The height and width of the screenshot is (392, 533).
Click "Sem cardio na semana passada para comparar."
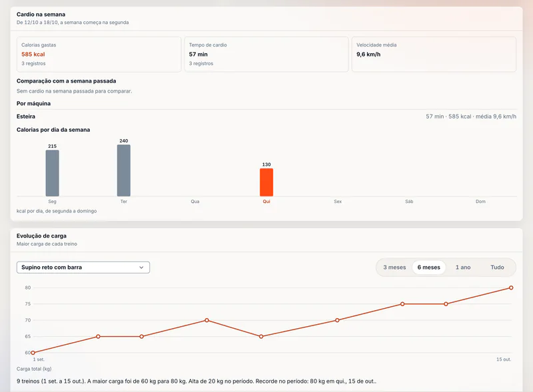coord(74,91)
